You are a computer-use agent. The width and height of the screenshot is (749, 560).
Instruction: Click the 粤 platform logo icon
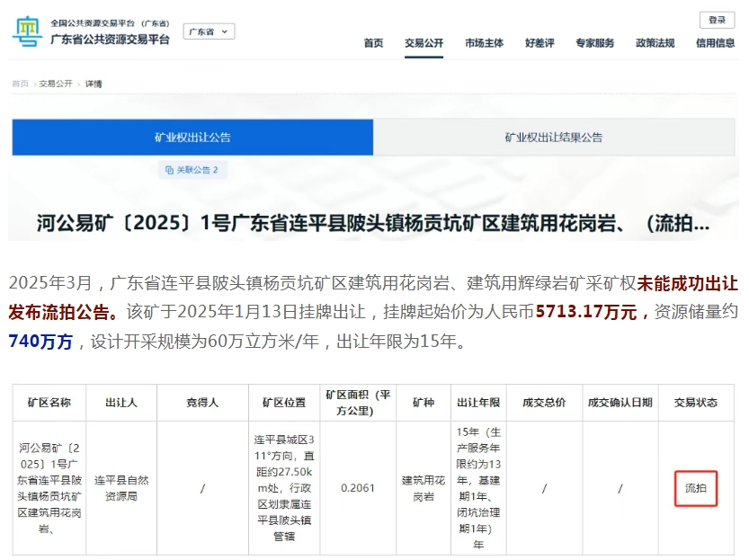26,31
